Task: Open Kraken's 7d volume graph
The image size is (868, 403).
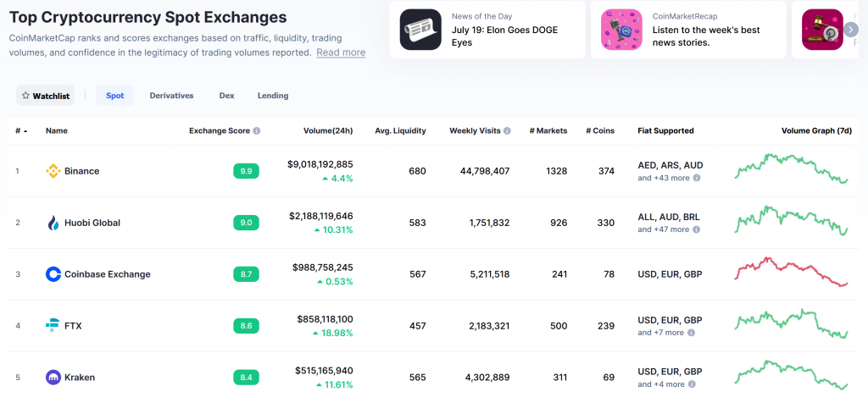Action: coord(791,375)
